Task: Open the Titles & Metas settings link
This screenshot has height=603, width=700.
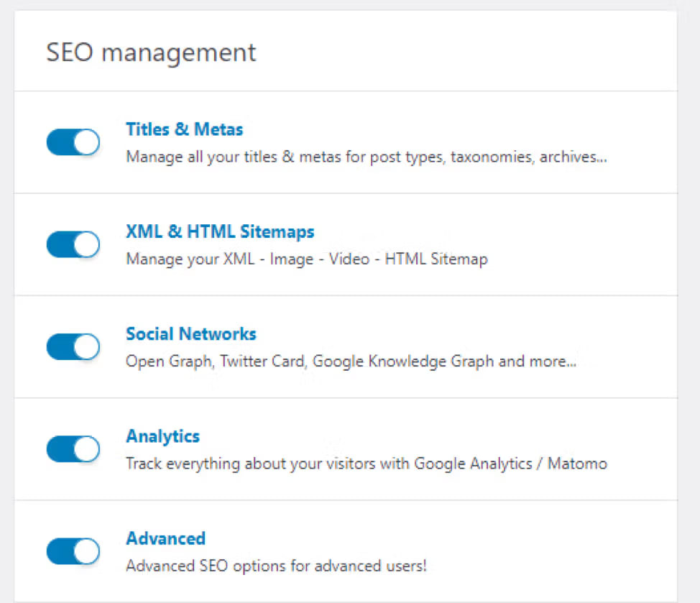Action: [184, 129]
